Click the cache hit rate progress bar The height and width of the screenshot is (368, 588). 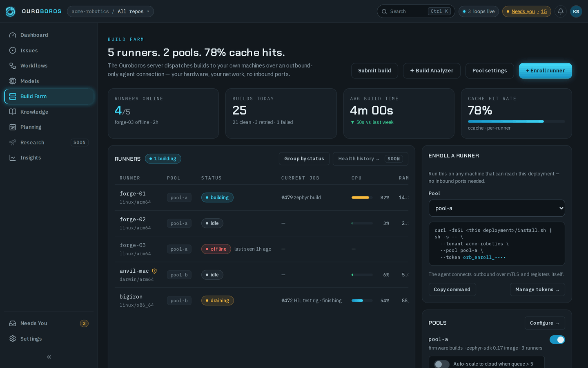click(517, 121)
